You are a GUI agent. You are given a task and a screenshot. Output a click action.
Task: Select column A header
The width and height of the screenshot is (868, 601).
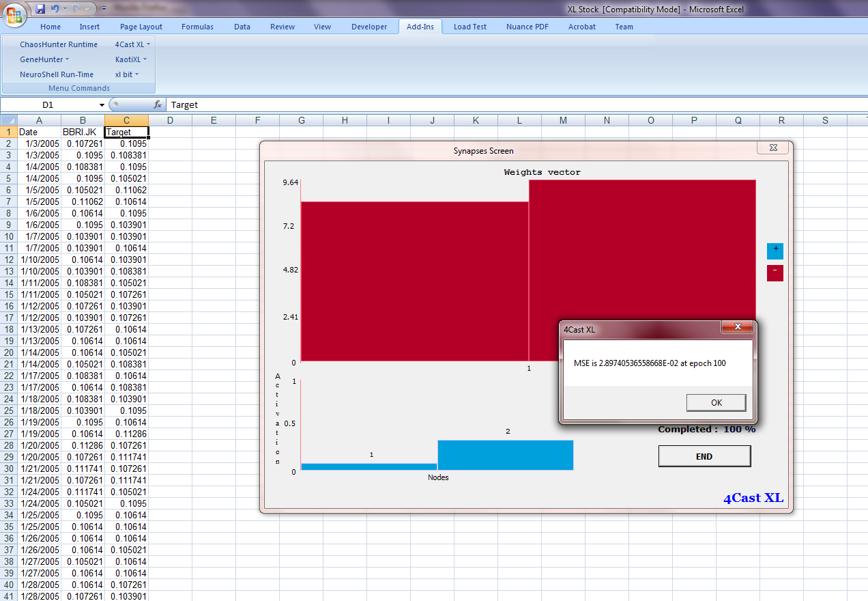39,120
